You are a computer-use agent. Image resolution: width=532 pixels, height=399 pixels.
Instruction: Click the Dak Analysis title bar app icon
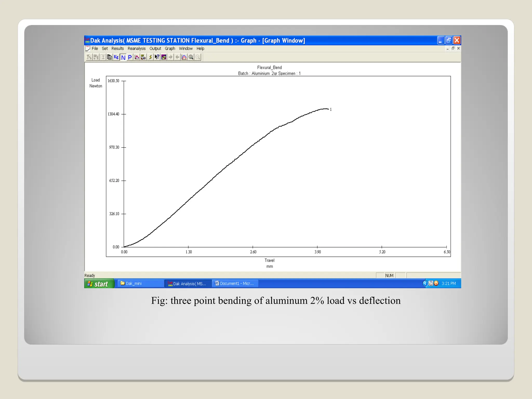87,41
